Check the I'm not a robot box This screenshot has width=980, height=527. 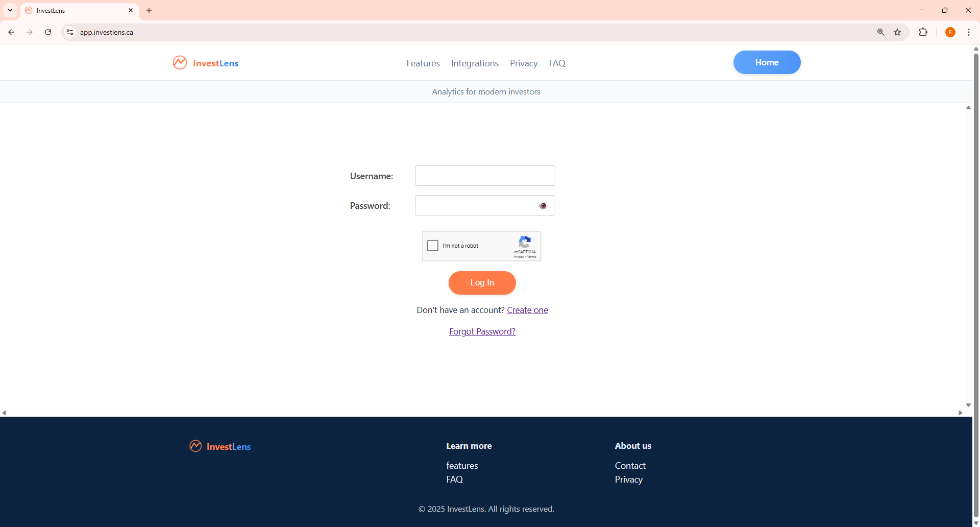pyautogui.click(x=433, y=246)
